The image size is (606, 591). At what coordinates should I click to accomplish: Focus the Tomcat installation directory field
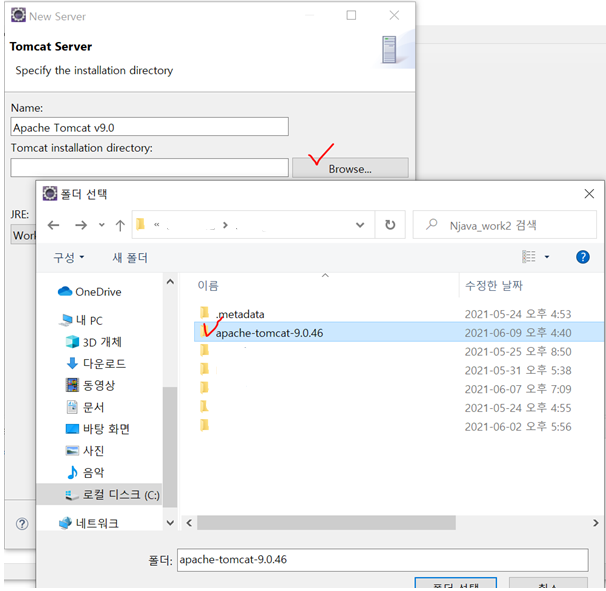150,167
